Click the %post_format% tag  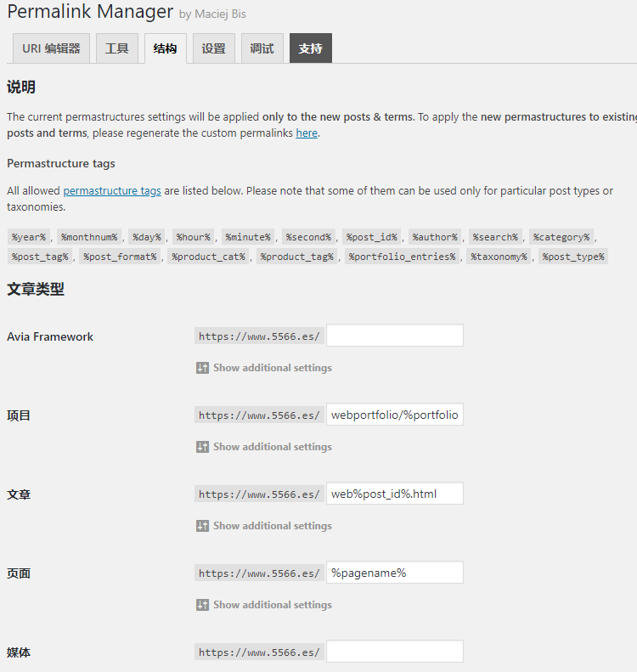coord(120,257)
